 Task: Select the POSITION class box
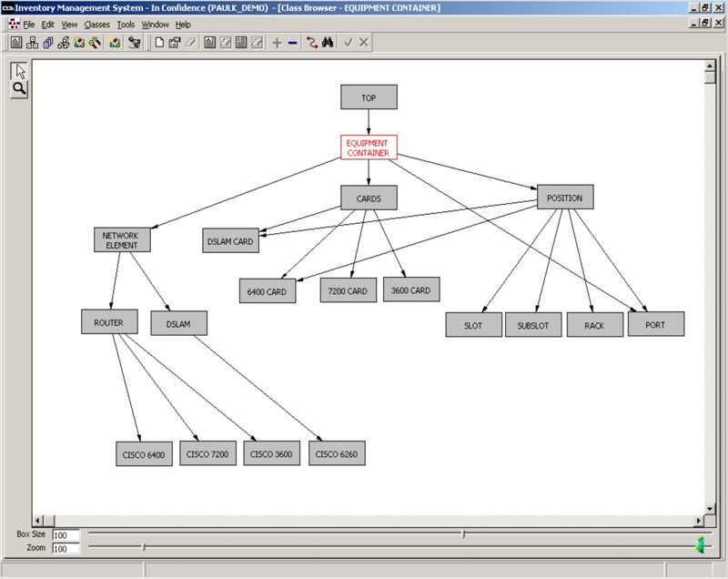click(565, 198)
